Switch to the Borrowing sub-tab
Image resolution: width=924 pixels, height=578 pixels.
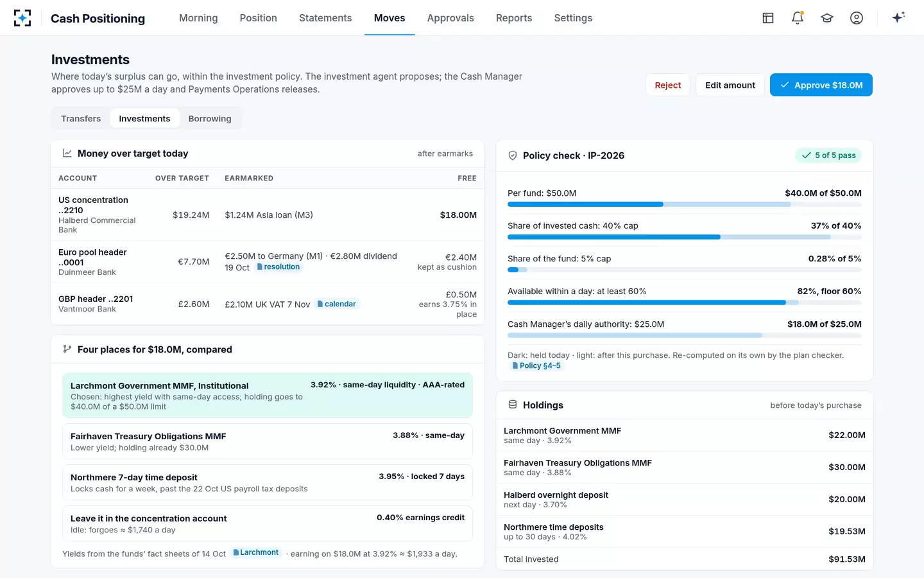pos(210,119)
